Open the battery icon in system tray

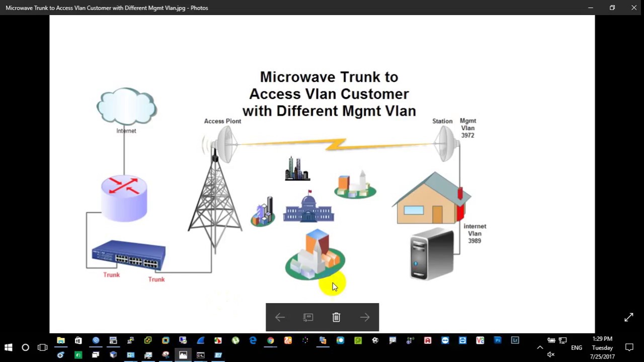551,340
